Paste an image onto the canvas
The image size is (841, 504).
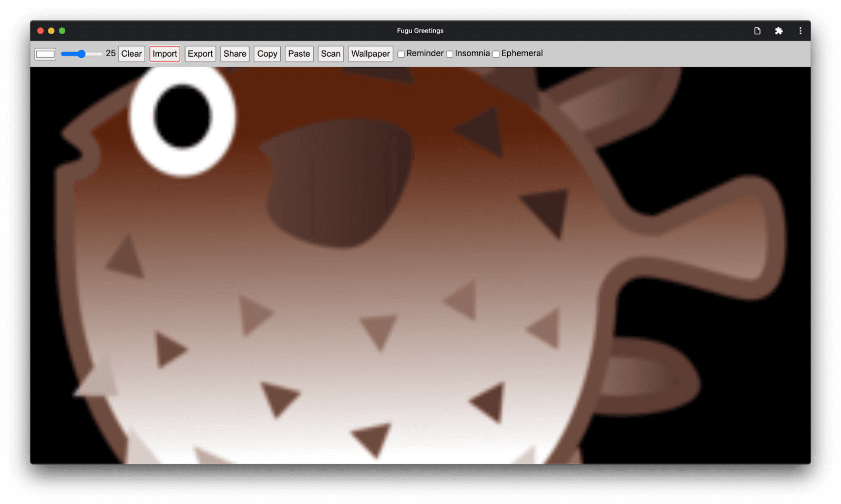(299, 54)
